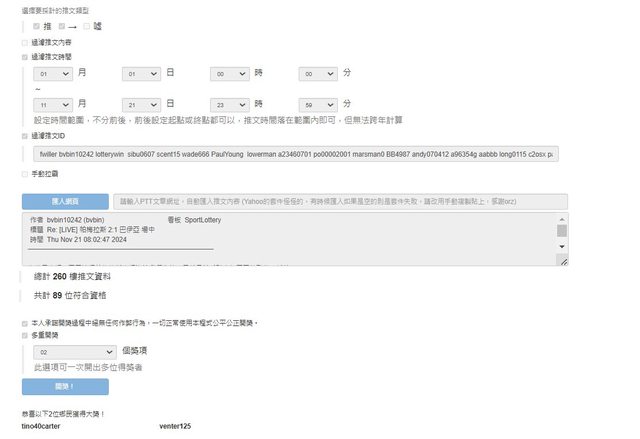This screenshot has width=640, height=439.
Task: Toggle the → arrow type checkbox
Action: click(x=62, y=26)
